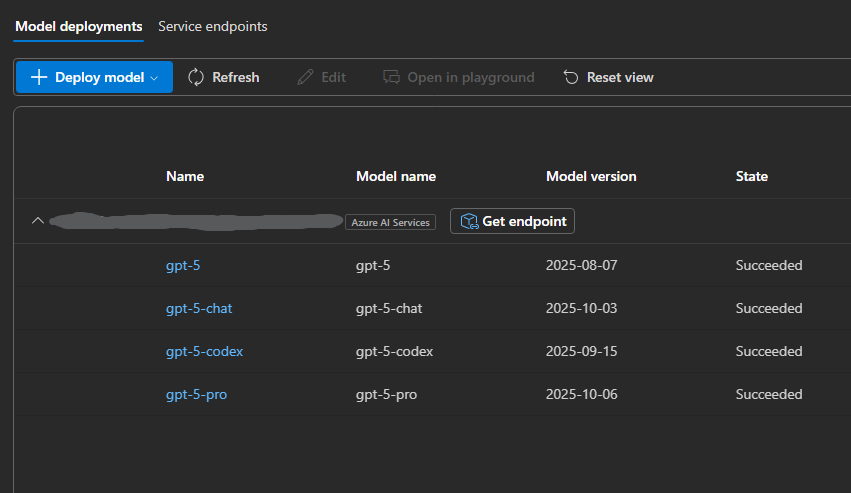Sort by the Model version column header

[x=591, y=176]
